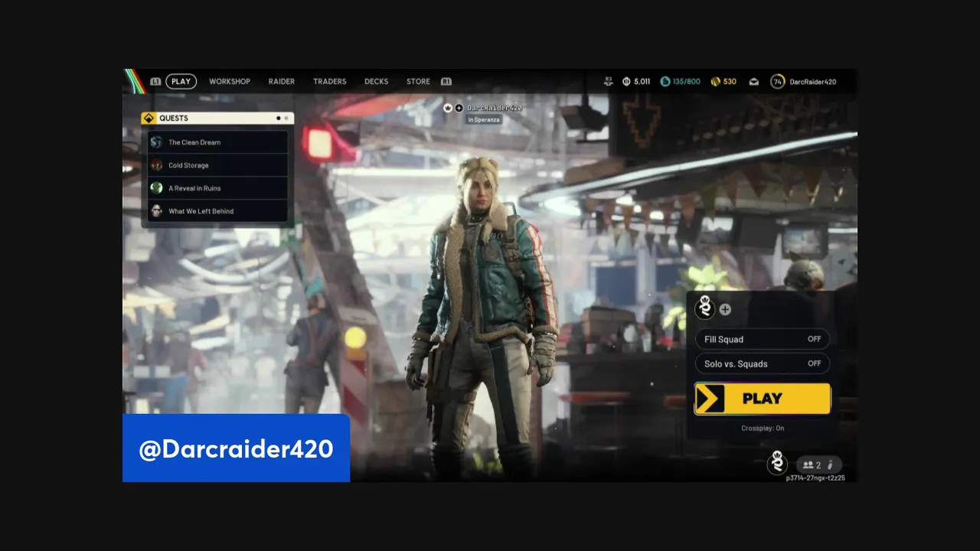This screenshot has height=551, width=980.
Task: Click the microphone icon beside the friends count
Action: point(831,465)
